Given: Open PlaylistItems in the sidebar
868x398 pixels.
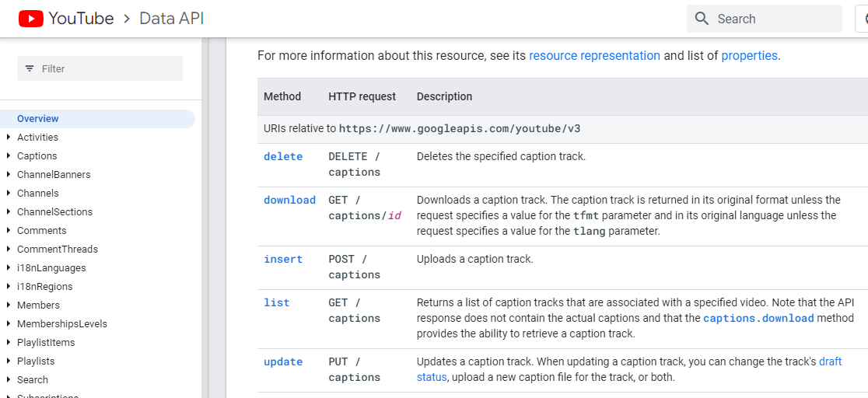Looking at the screenshot, I should [x=46, y=343].
